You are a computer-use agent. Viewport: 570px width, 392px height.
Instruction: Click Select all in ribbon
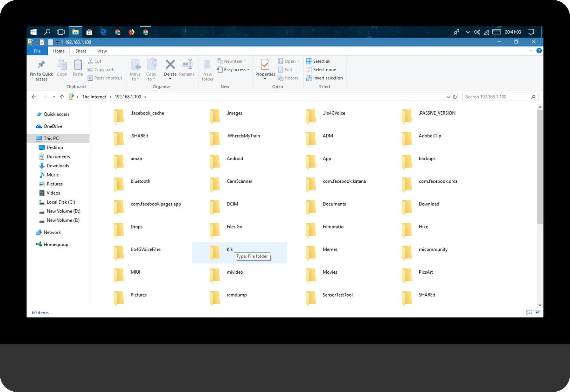point(318,61)
